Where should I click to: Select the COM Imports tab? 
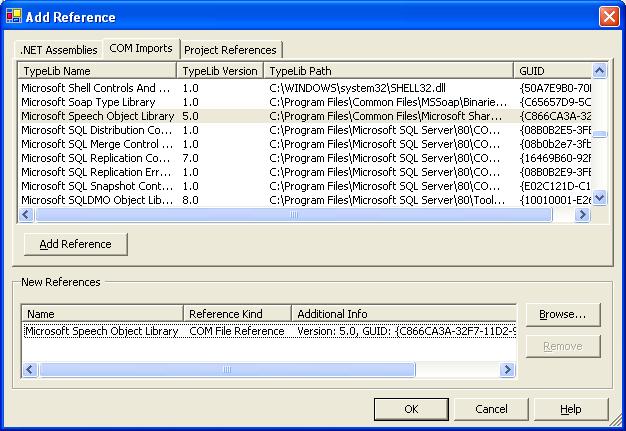[x=141, y=48]
